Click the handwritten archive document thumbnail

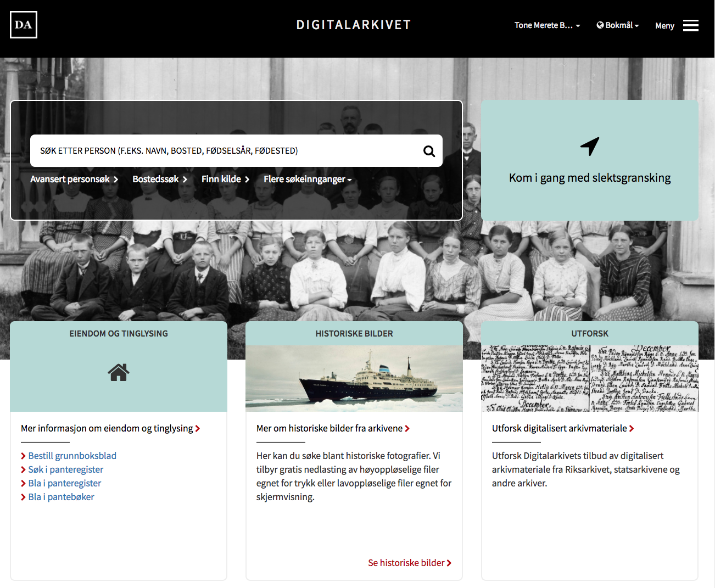590,378
